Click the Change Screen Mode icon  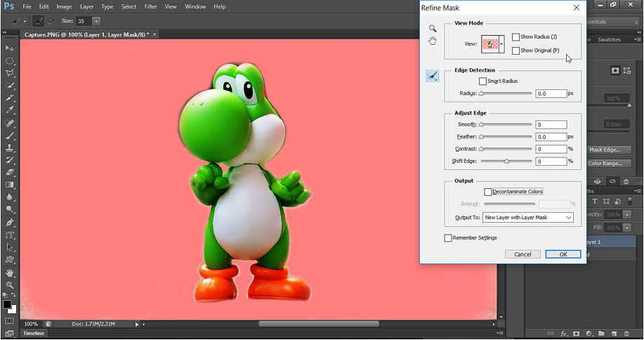click(x=9, y=333)
